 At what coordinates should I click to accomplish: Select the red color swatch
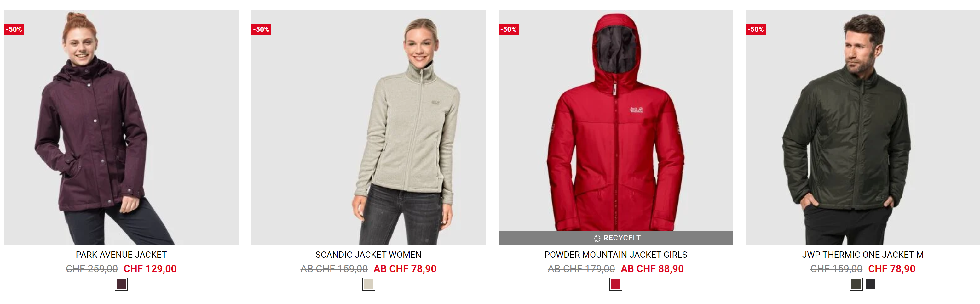click(615, 284)
